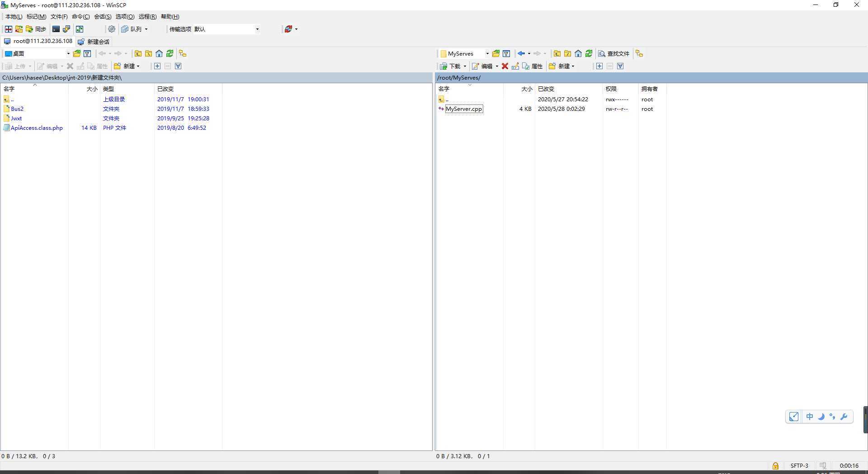
Task: Refresh the local panel directory
Action: pos(170,53)
